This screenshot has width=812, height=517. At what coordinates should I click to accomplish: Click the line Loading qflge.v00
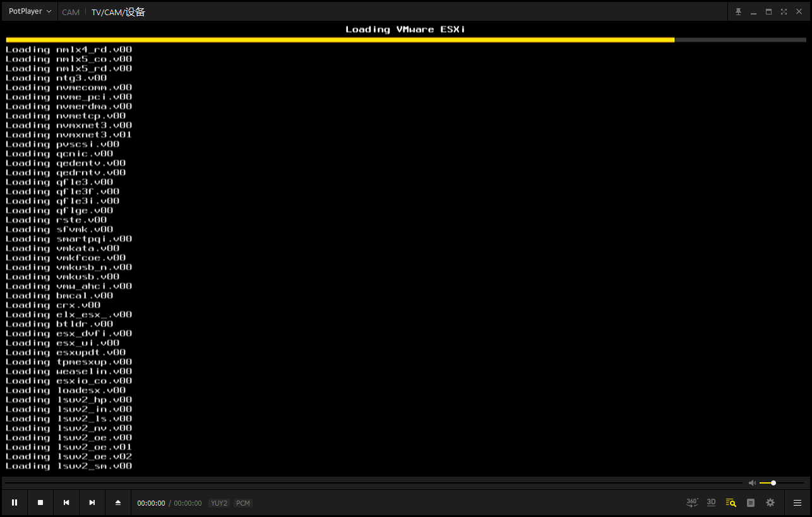click(59, 210)
